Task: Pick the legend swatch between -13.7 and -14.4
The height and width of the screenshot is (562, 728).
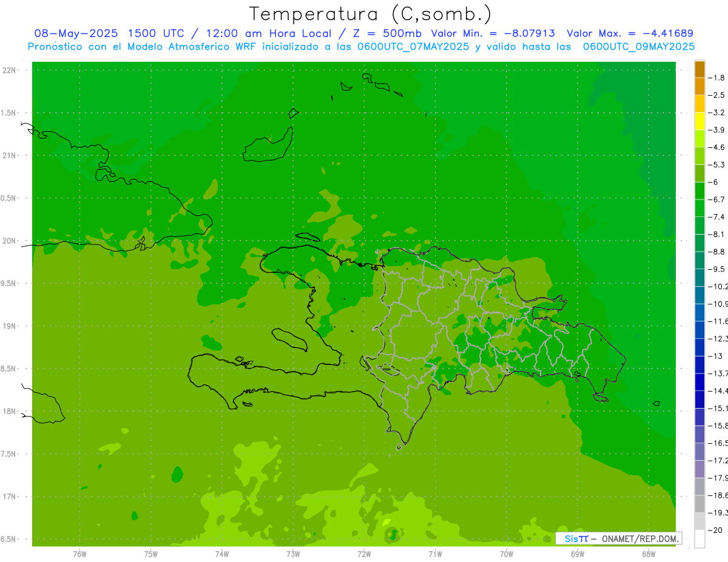Action: click(699, 382)
